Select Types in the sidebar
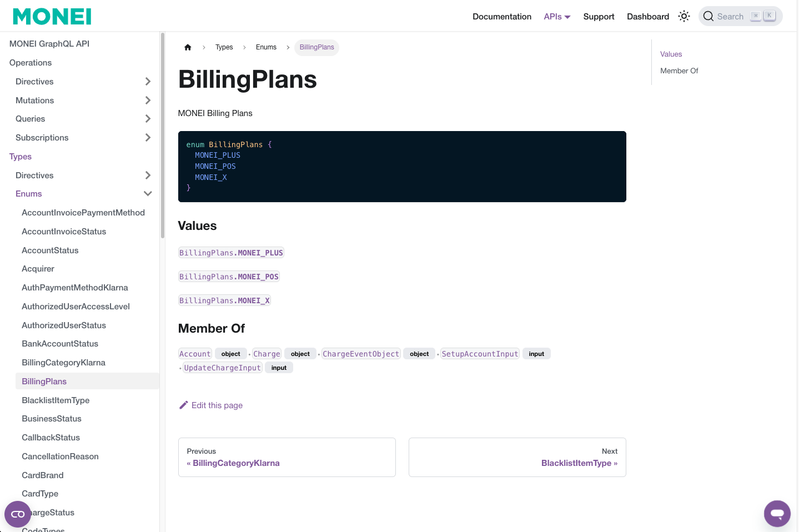Image resolution: width=799 pixels, height=532 pixels. tap(21, 157)
